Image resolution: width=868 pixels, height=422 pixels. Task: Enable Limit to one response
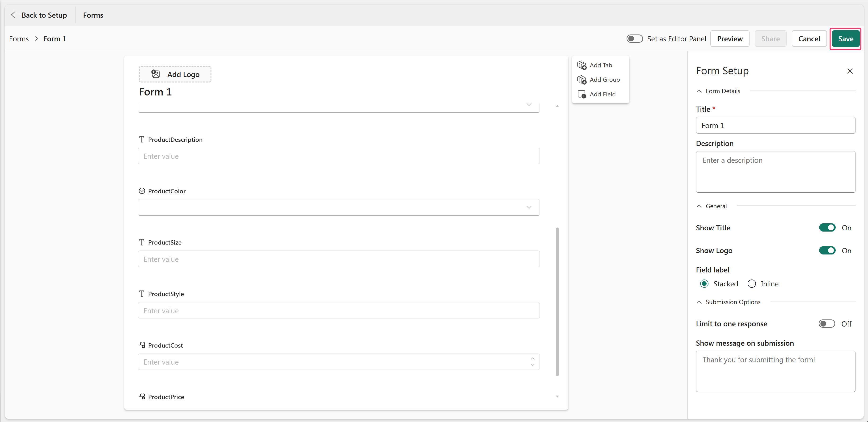tap(827, 324)
